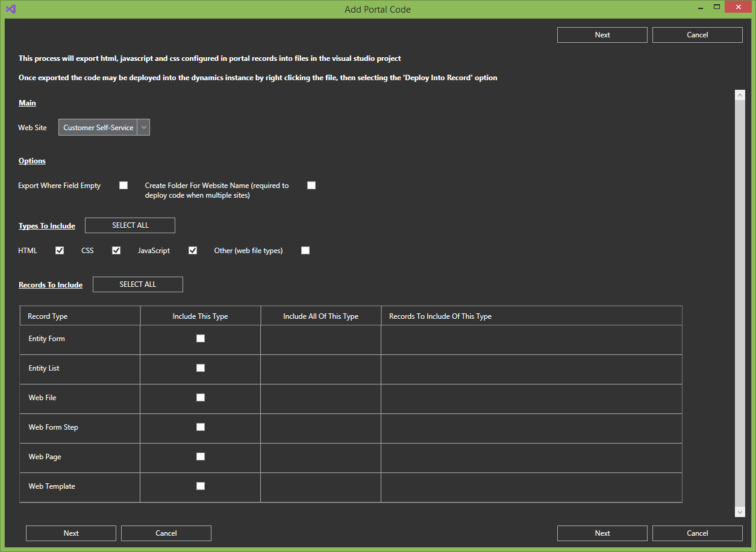Click the Visual Studio logo in the title bar
756x552 pixels.
point(10,9)
